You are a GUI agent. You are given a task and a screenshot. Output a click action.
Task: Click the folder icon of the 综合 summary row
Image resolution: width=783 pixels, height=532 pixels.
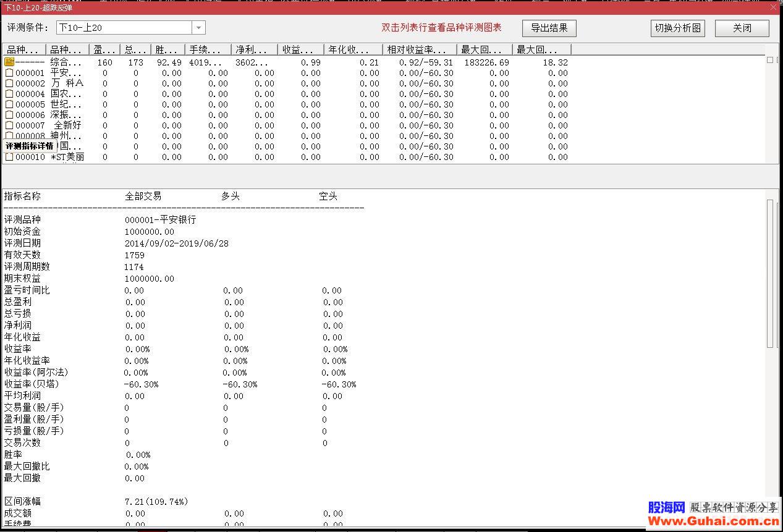pyautogui.click(x=9, y=62)
